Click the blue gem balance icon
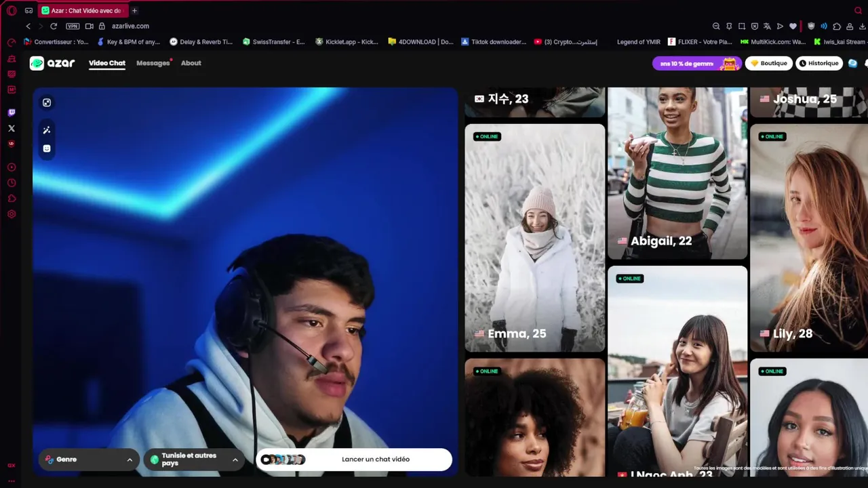 (853, 63)
